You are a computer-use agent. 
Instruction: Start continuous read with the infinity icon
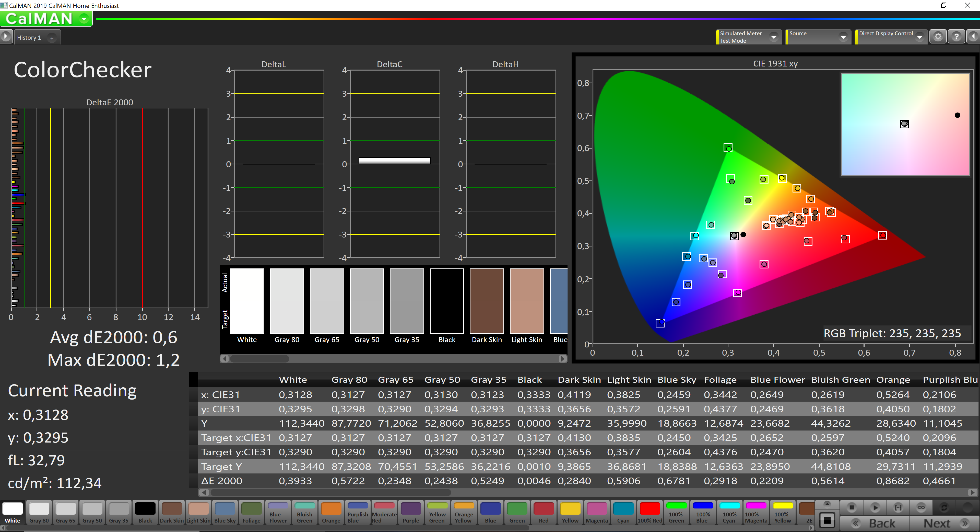click(x=921, y=507)
